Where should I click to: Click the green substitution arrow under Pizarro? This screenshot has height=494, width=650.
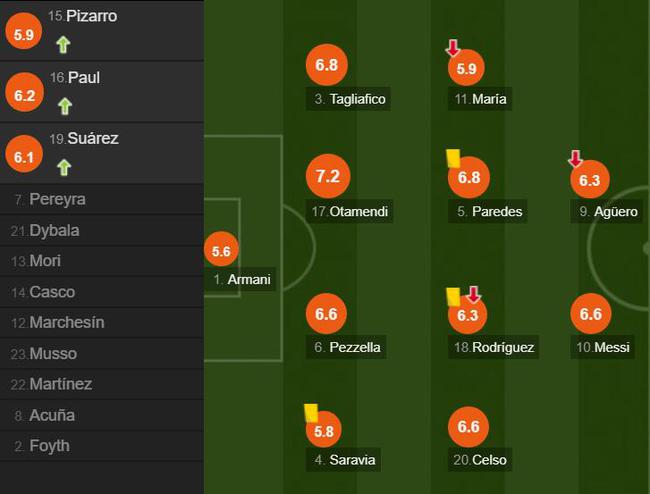63,44
